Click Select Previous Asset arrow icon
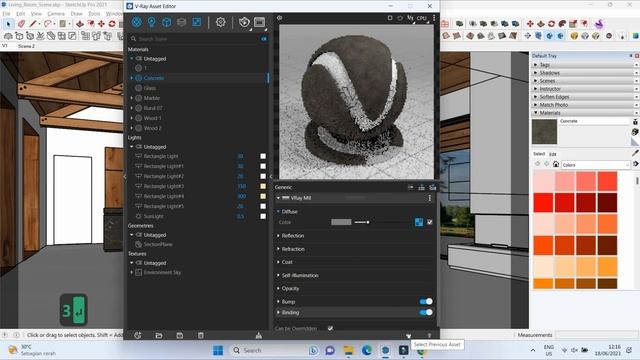This screenshot has width=640, height=360. pyautogui.click(x=408, y=336)
